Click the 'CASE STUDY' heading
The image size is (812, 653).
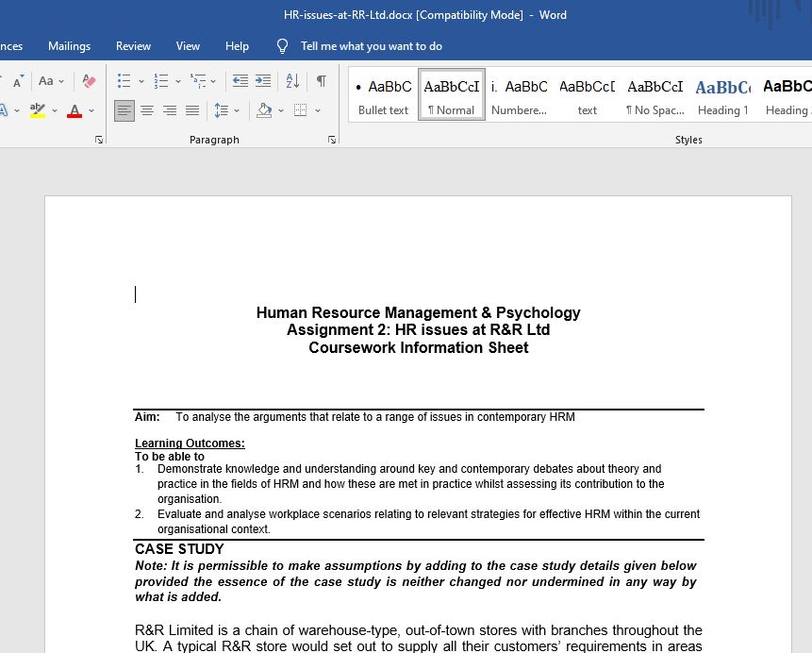(x=179, y=549)
